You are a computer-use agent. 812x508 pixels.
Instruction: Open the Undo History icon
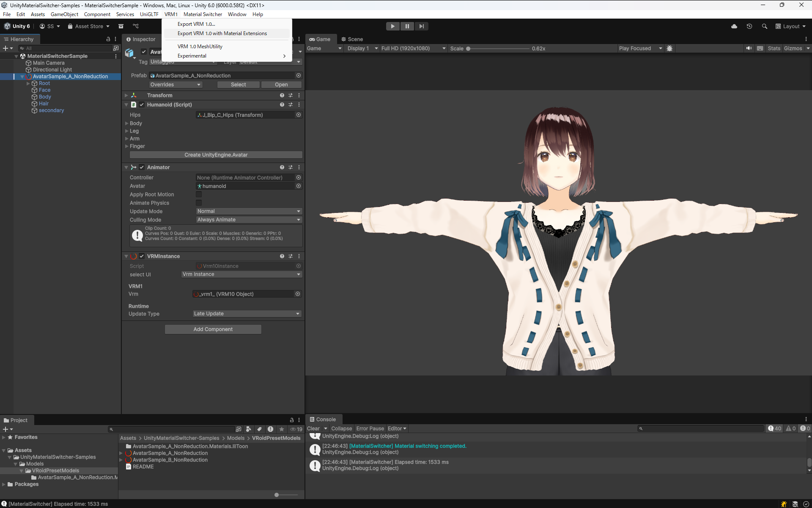click(749, 26)
